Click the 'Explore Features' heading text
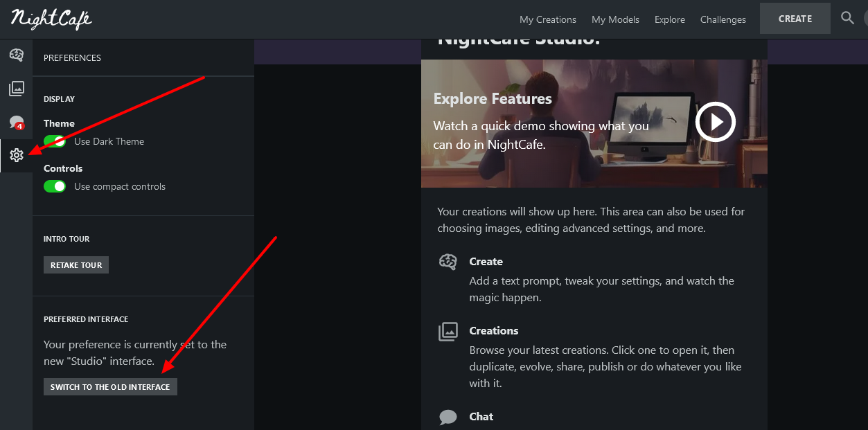The width and height of the screenshot is (868, 430). pyautogui.click(x=493, y=98)
